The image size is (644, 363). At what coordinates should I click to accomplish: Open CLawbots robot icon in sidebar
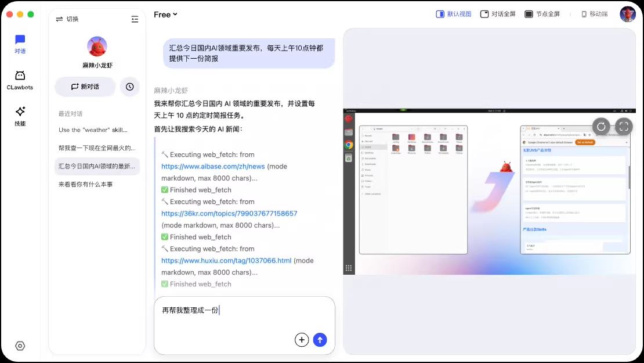[x=20, y=76]
